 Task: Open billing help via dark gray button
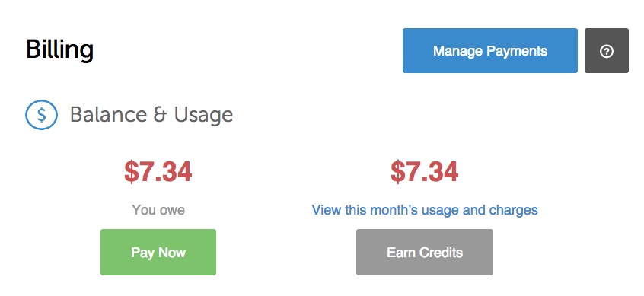(606, 50)
